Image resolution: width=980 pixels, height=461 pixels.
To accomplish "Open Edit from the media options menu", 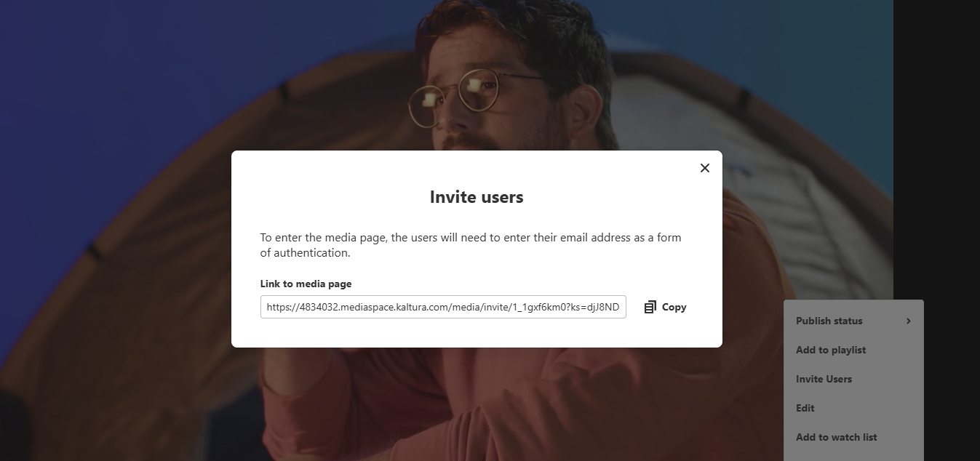I will 805,408.
